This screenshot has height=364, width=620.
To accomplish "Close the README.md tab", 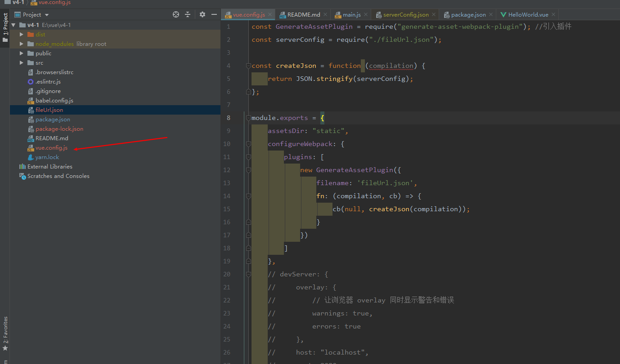I will click(325, 15).
